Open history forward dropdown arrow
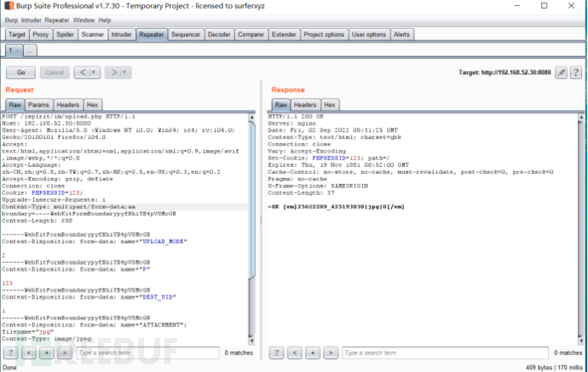Viewport: 588px width, 372px height. [126, 72]
